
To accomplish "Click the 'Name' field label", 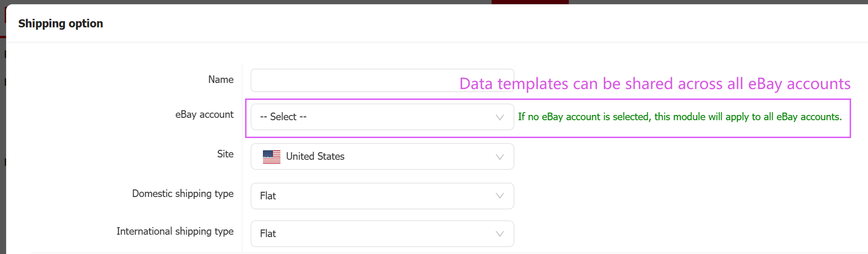I will pos(221,80).
